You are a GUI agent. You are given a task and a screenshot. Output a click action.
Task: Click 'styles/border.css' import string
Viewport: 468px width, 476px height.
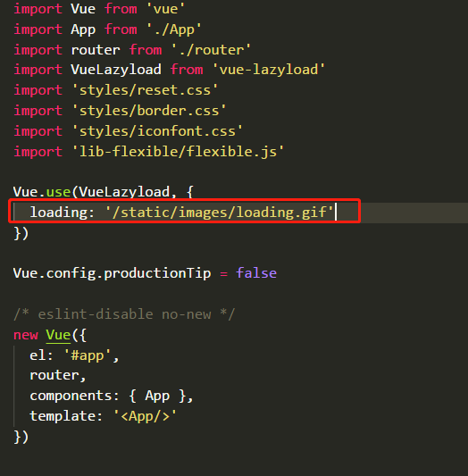(x=149, y=111)
